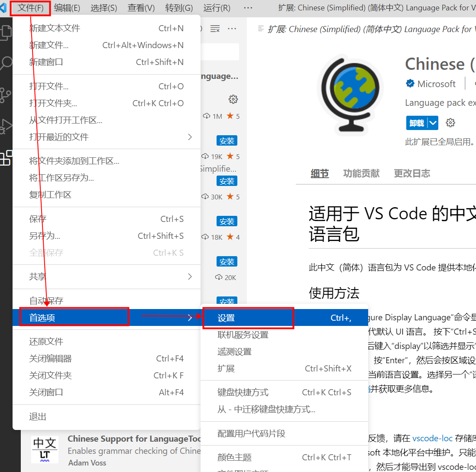Viewport: 476px width, 472px height.
Task: Switch to 功能贡献 tab
Action: pyautogui.click(x=361, y=173)
